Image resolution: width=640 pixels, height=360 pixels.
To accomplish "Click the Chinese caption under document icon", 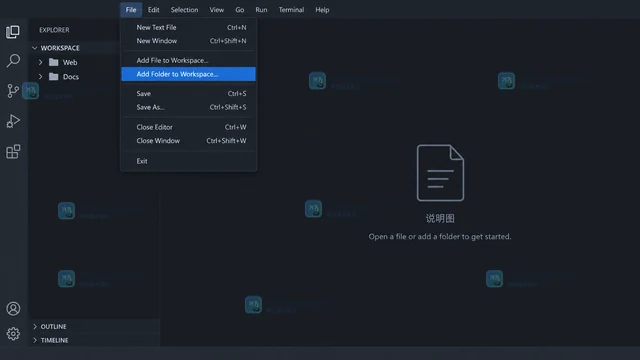I will pyautogui.click(x=440, y=218).
